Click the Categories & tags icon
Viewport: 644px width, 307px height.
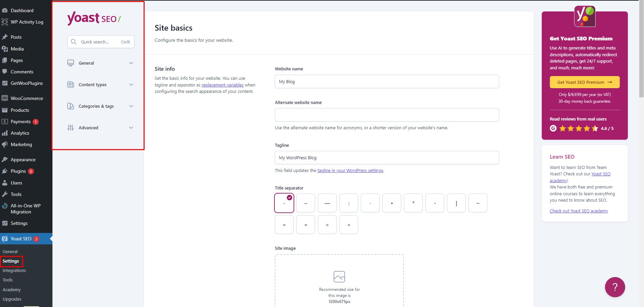(71, 106)
